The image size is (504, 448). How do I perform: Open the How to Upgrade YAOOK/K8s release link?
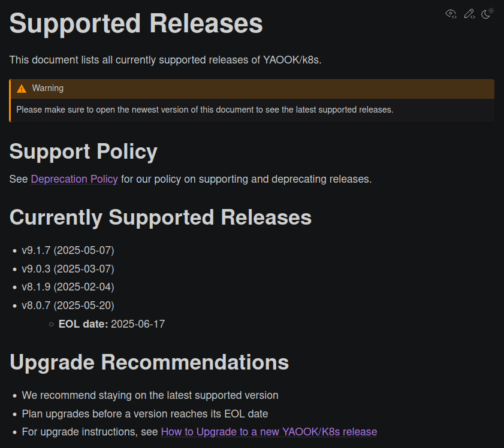tap(268, 432)
